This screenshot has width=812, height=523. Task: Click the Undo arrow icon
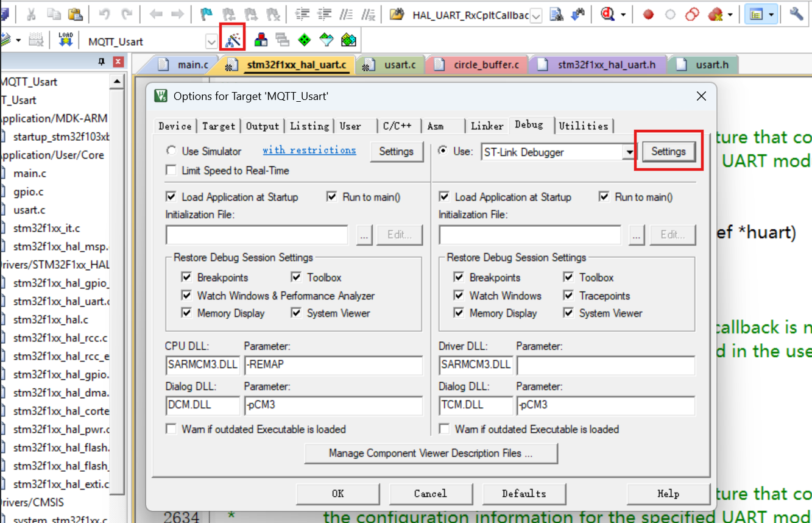click(104, 14)
